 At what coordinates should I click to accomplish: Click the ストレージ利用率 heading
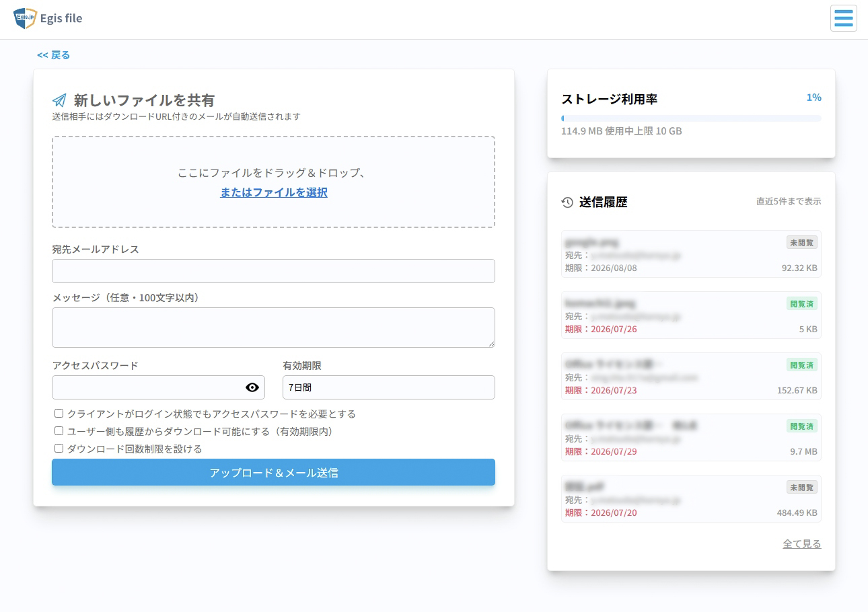click(610, 99)
